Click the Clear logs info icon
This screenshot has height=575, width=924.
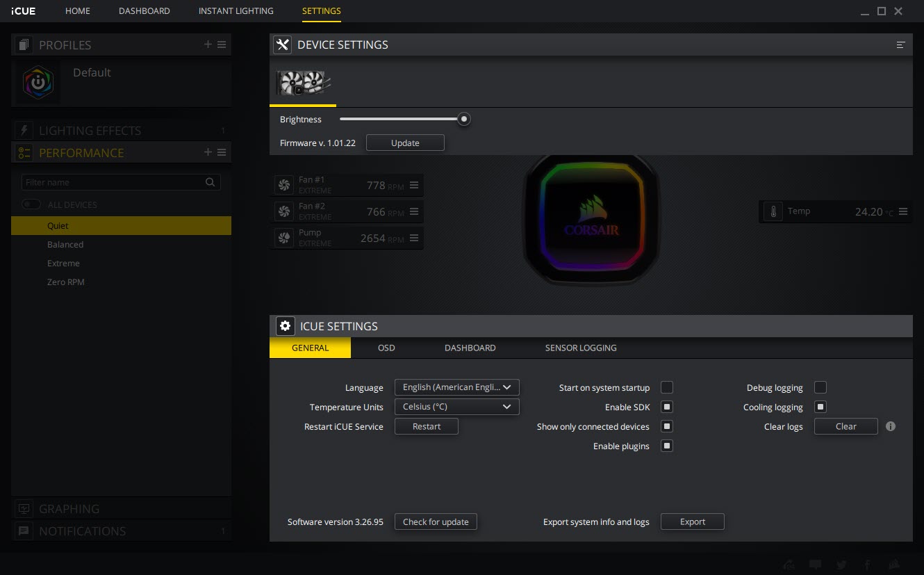(x=891, y=426)
